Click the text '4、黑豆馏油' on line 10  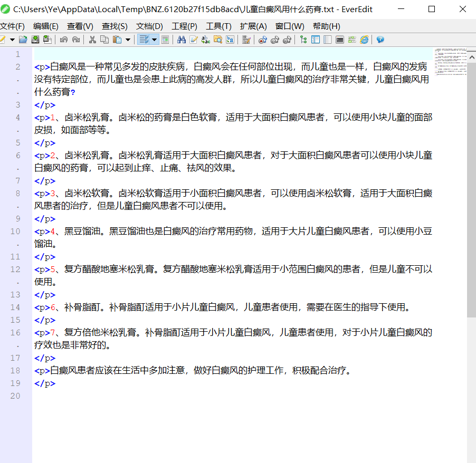click(75, 231)
